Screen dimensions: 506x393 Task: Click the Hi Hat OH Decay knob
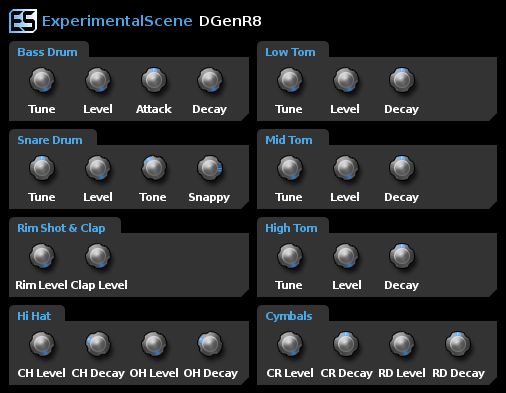[x=210, y=344]
